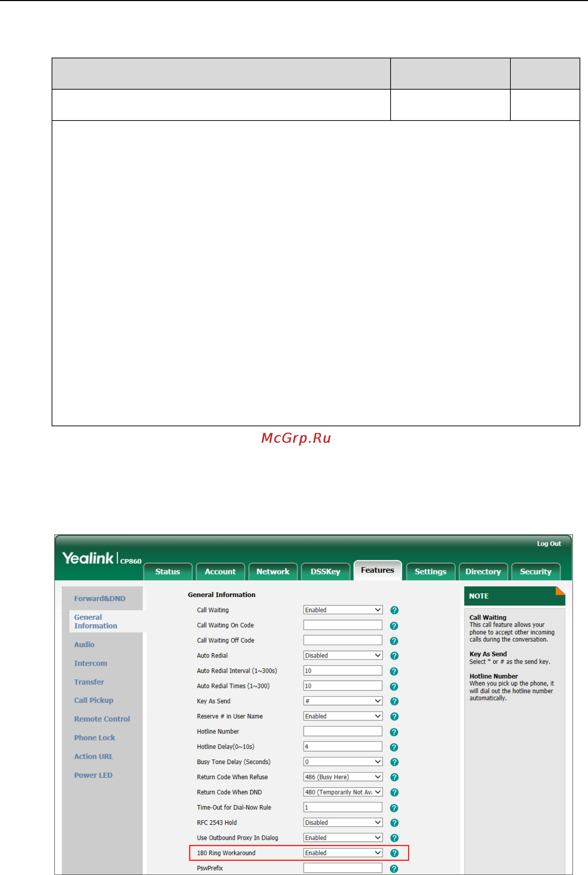This screenshot has height=875, width=588.
Task: Open Reserve # in User Name dropdown
Action: point(343,716)
